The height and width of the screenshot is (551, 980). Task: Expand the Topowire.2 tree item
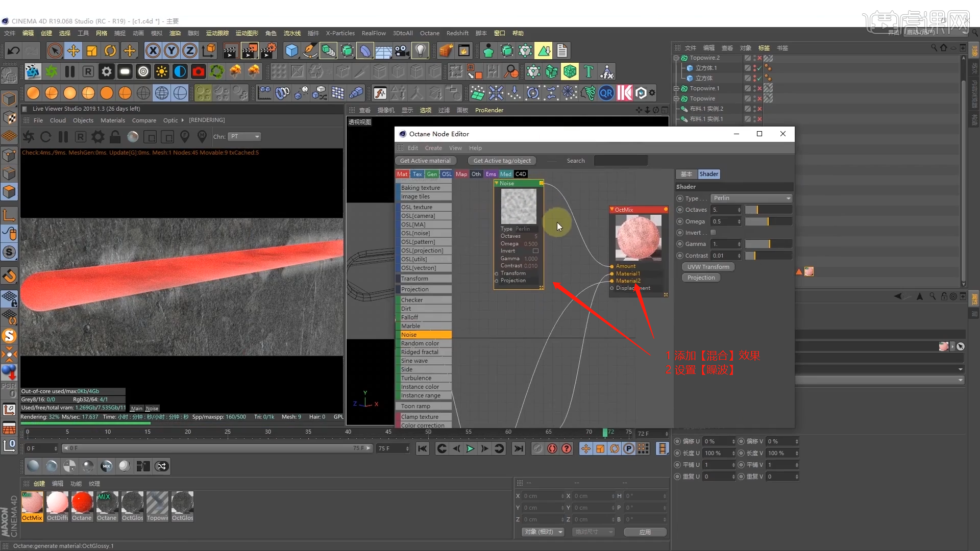pos(676,58)
